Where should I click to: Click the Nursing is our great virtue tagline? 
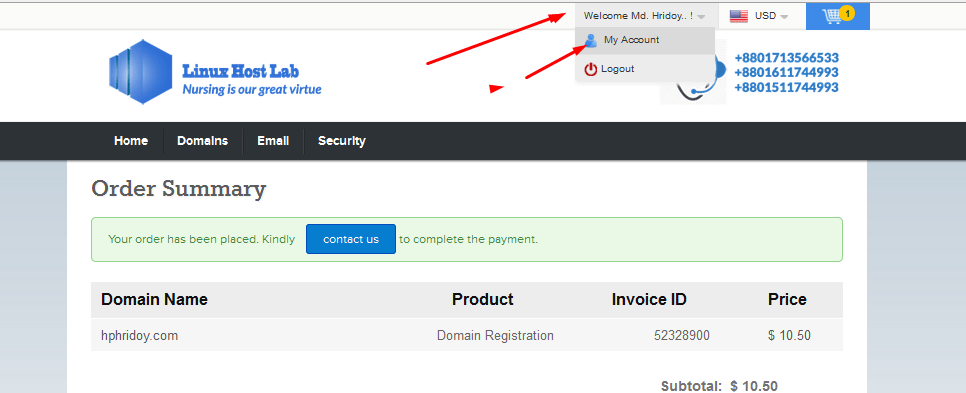252,90
